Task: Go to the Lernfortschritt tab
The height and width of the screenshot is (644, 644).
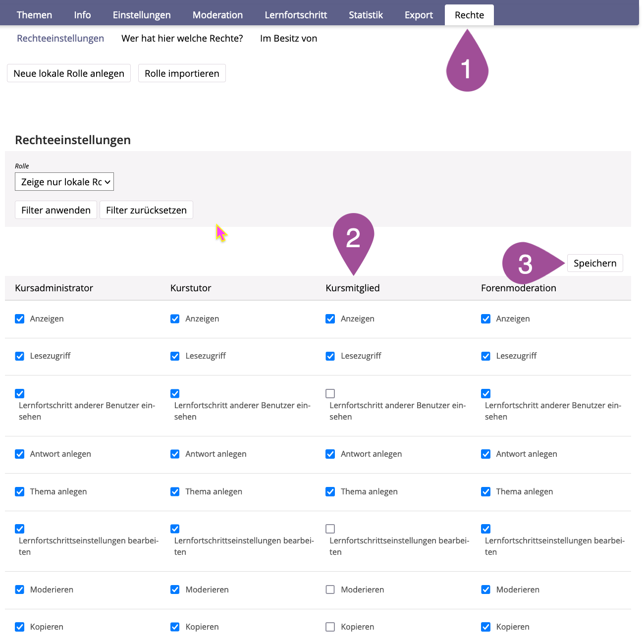Action: (x=296, y=15)
